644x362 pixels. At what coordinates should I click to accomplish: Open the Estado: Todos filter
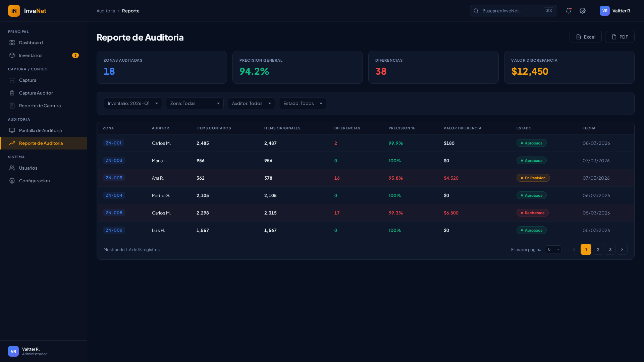302,103
